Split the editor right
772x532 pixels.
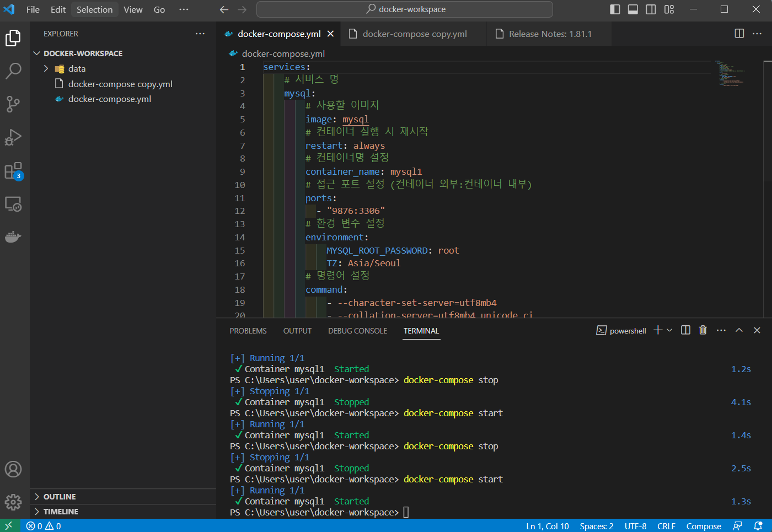(739, 34)
